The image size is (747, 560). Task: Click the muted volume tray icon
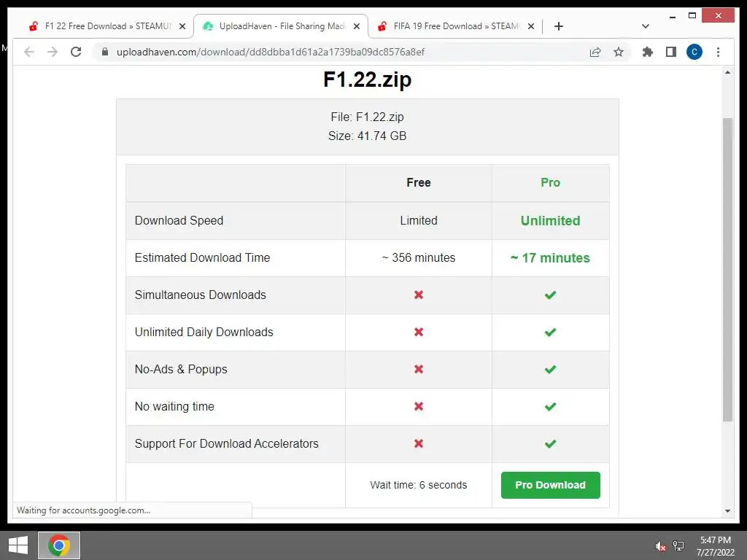660,546
